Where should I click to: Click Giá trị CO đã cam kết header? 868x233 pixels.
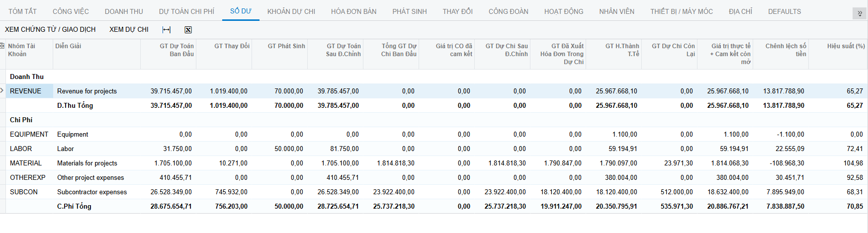pyautogui.click(x=446, y=54)
